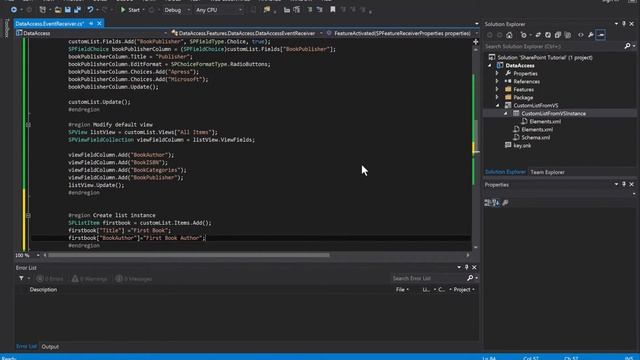Click the New Project toolbar icon
This screenshot has height=360, width=640.
[x=43, y=10]
